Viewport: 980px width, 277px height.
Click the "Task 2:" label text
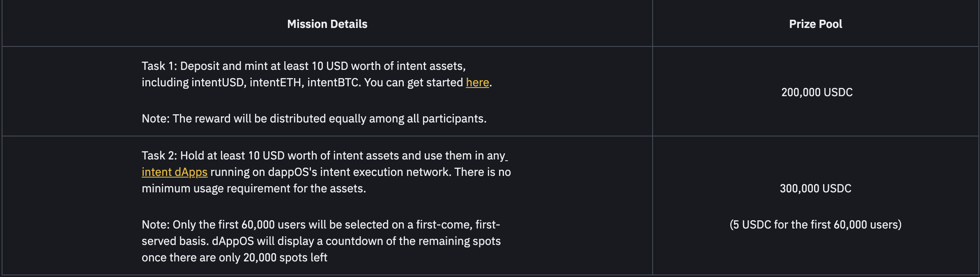click(159, 156)
